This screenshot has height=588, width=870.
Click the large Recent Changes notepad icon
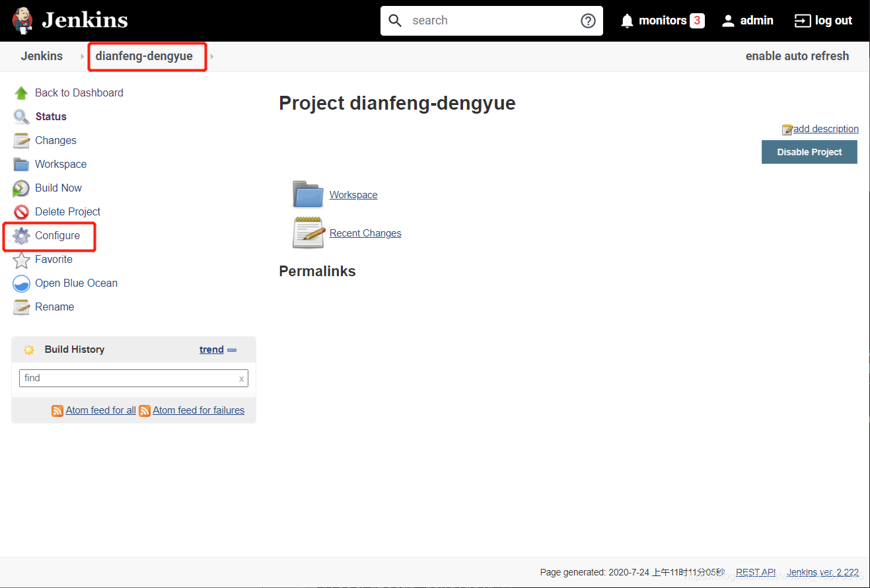tap(308, 233)
